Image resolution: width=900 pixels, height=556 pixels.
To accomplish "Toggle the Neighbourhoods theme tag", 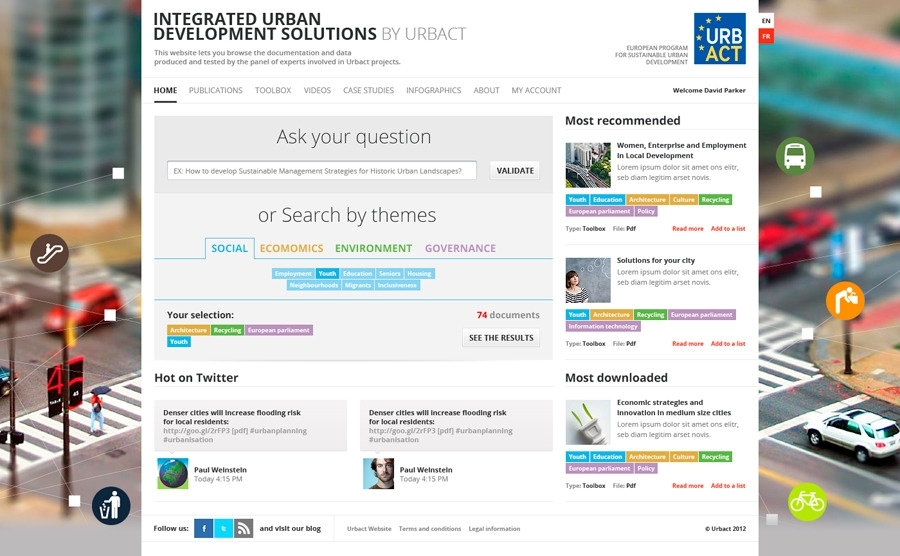I will (x=313, y=285).
